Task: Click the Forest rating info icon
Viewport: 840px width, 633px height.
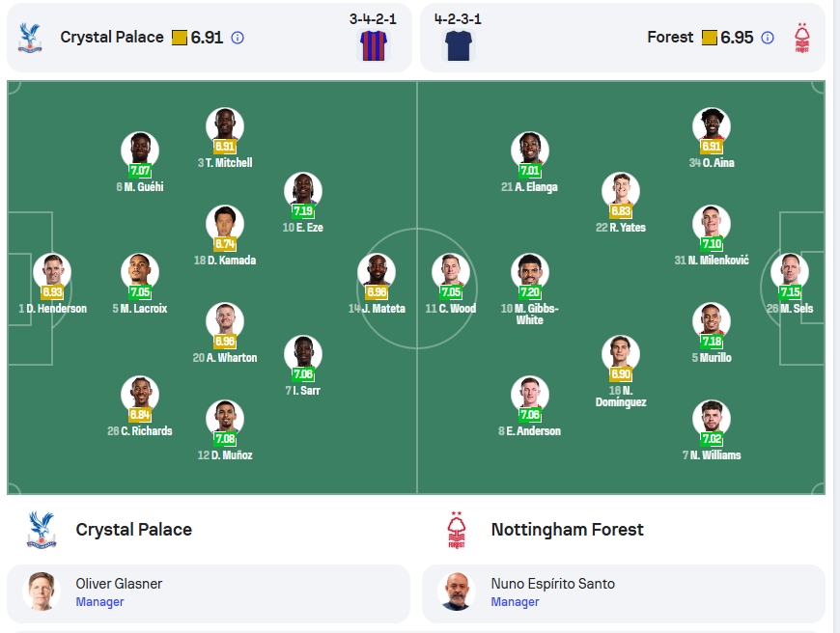Action: click(x=768, y=38)
